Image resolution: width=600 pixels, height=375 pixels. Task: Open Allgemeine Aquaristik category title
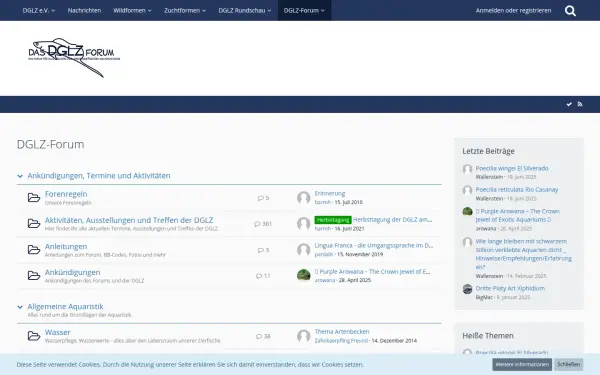(65, 307)
